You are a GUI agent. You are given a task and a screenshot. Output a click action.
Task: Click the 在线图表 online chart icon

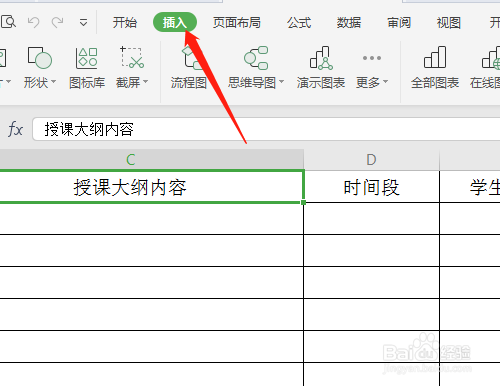[x=491, y=58]
